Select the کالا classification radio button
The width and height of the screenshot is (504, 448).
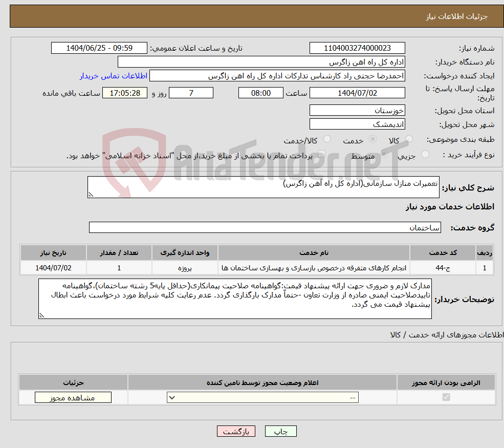pyautogui.click(x=408, y=138)
